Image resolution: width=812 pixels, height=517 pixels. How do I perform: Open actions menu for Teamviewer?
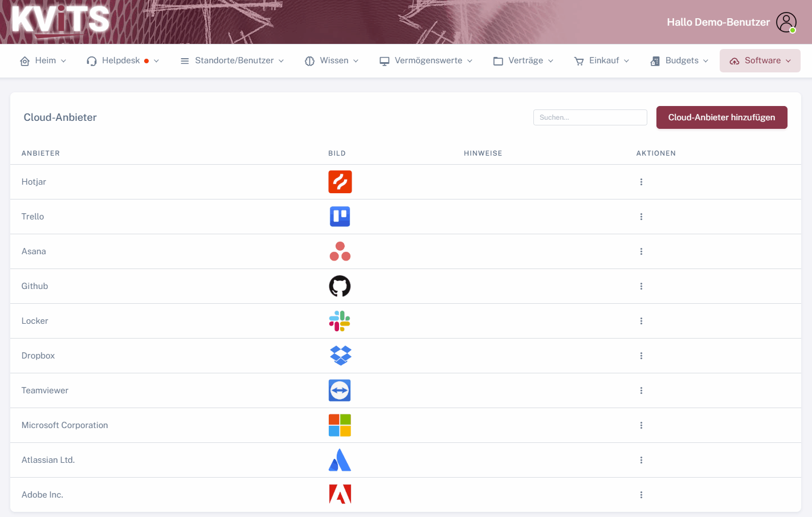point(641,390)
